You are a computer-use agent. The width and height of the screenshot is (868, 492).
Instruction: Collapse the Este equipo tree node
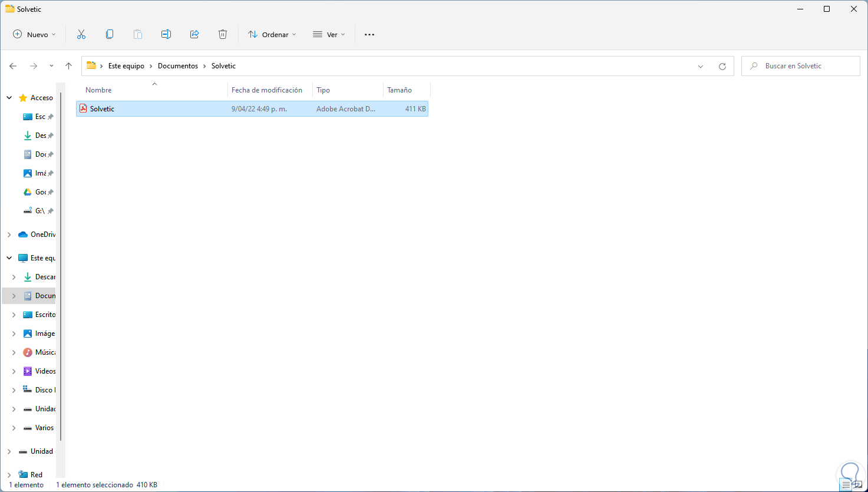coord(9,258)
